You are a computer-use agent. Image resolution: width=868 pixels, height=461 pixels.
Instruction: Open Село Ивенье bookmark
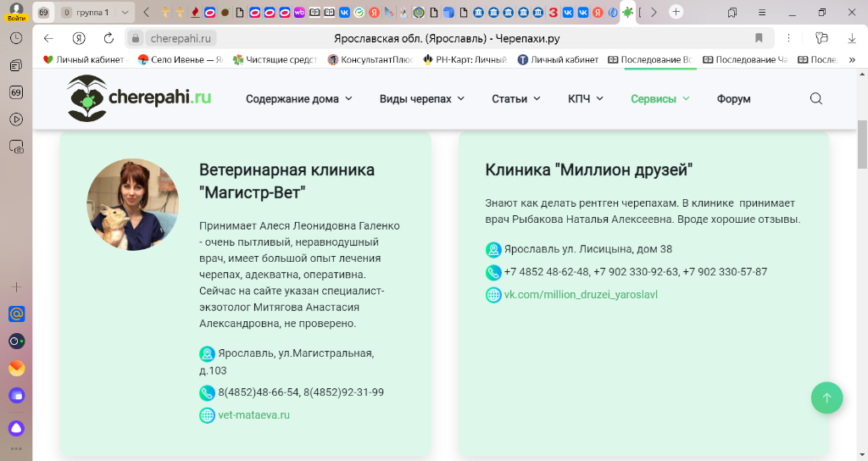point(181,59)
